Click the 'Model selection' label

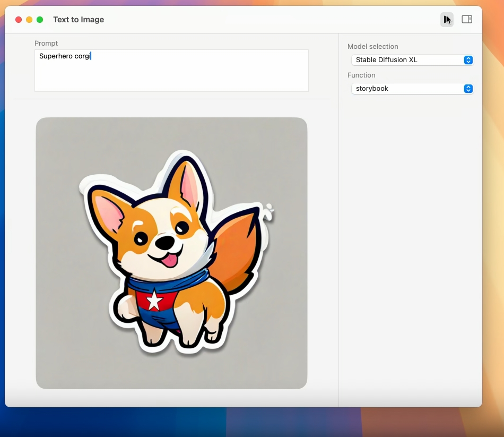click(372, 46)
